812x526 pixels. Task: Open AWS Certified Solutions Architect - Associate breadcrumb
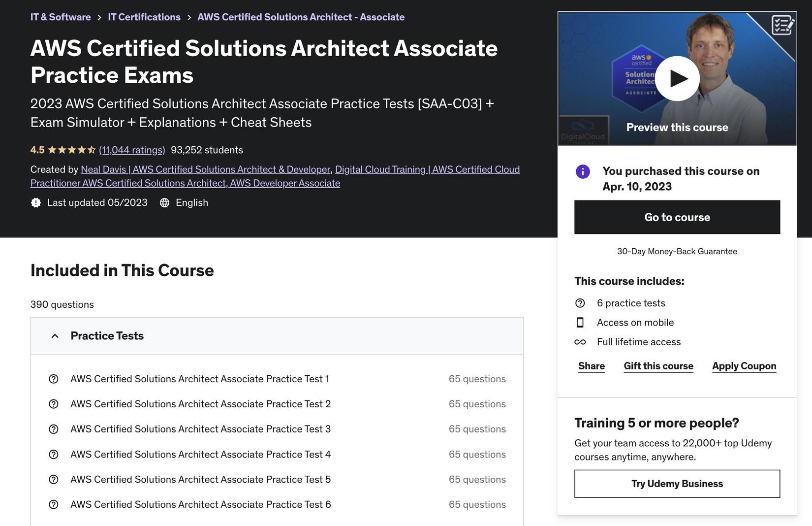tap(301, 17)
